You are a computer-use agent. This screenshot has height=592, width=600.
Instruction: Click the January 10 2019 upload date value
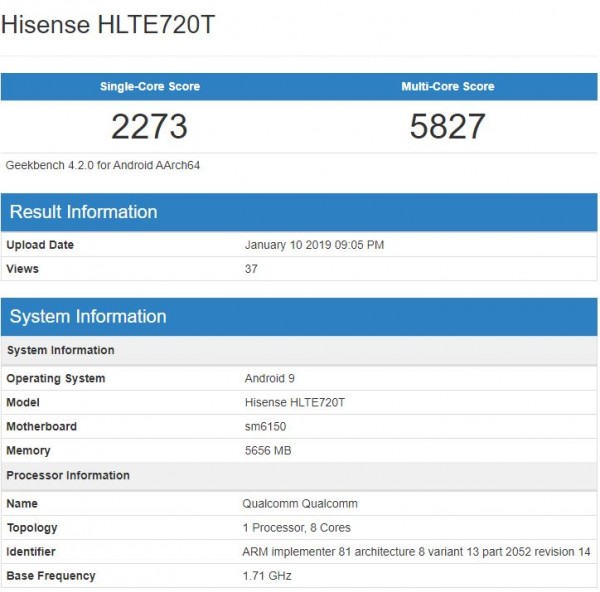tap(314, 245)
